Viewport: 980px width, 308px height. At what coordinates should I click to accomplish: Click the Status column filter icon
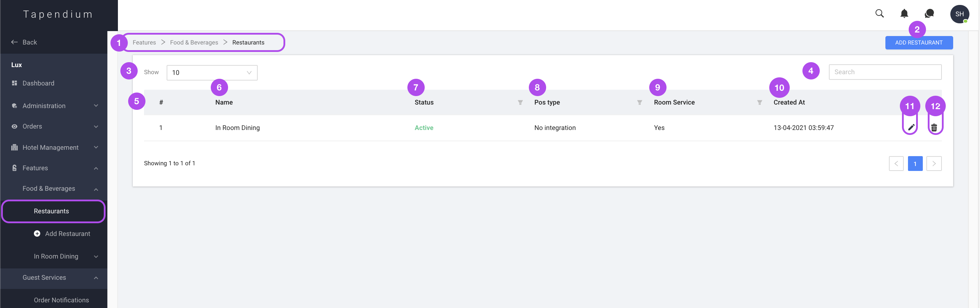[520, 102]
